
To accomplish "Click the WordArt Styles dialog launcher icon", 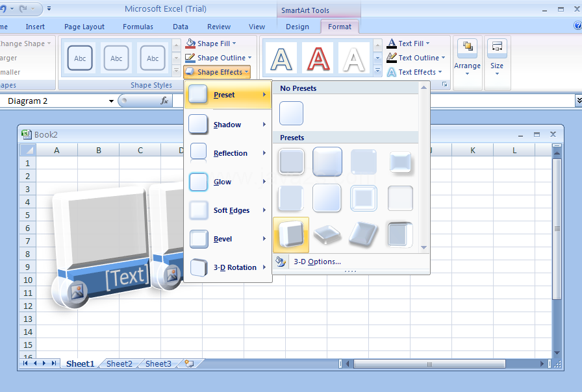I will click(445, 85).
